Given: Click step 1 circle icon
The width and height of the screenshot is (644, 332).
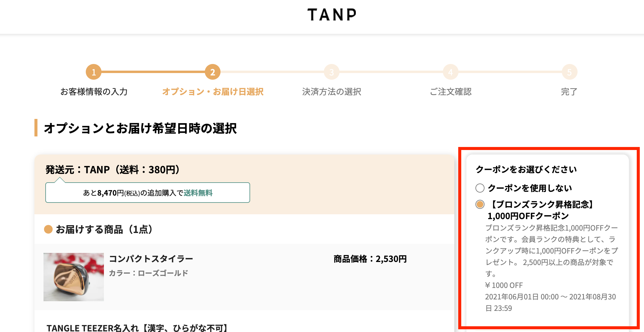Looking at the screenshot, I should 94,72.
